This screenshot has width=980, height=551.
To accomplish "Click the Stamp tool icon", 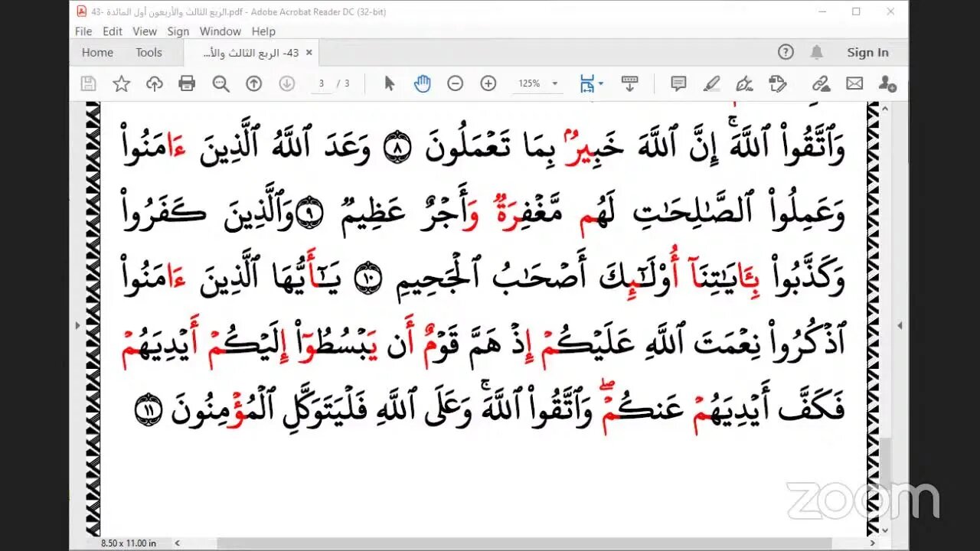I will click(x=777, y=83).
